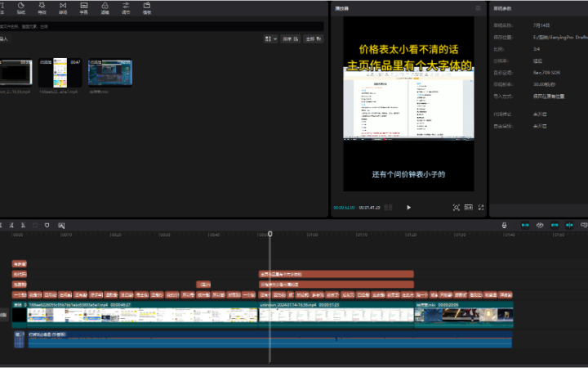Open the Filters (滤镜) tab

click(x=105, y=8)
